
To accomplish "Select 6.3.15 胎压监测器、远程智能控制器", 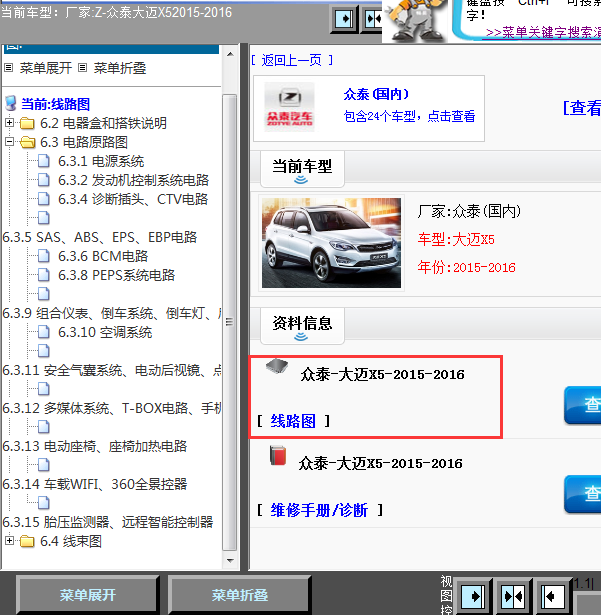I will click(x=108, y=522).
